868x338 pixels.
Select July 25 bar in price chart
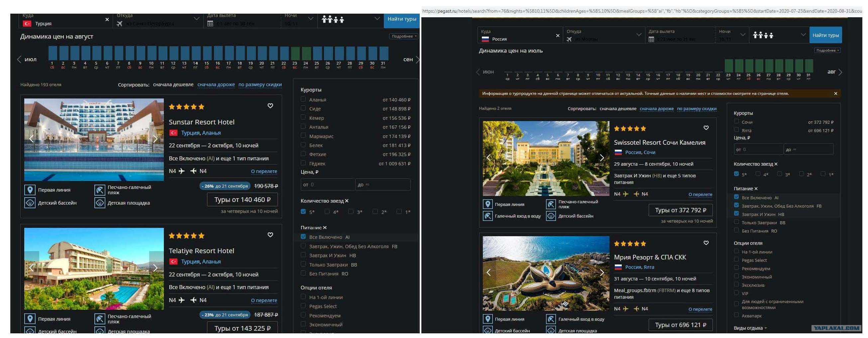click(x=749, y=66)
